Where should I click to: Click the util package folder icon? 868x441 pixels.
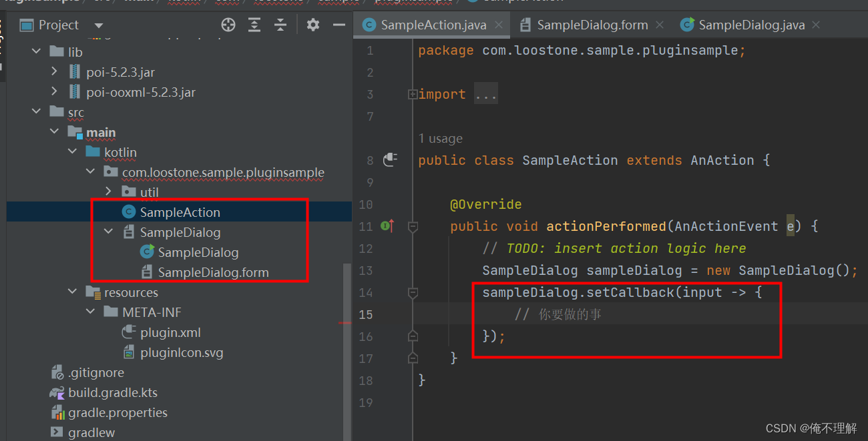(x=130, y=192)
